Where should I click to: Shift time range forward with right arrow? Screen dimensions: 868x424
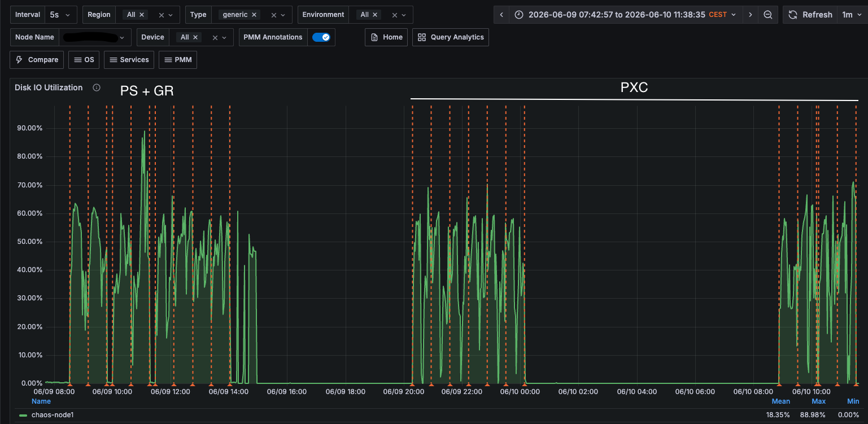750,15
